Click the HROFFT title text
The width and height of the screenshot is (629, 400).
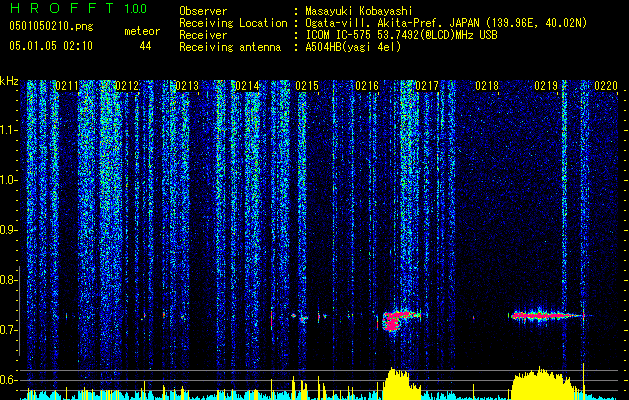pos(62,8)
